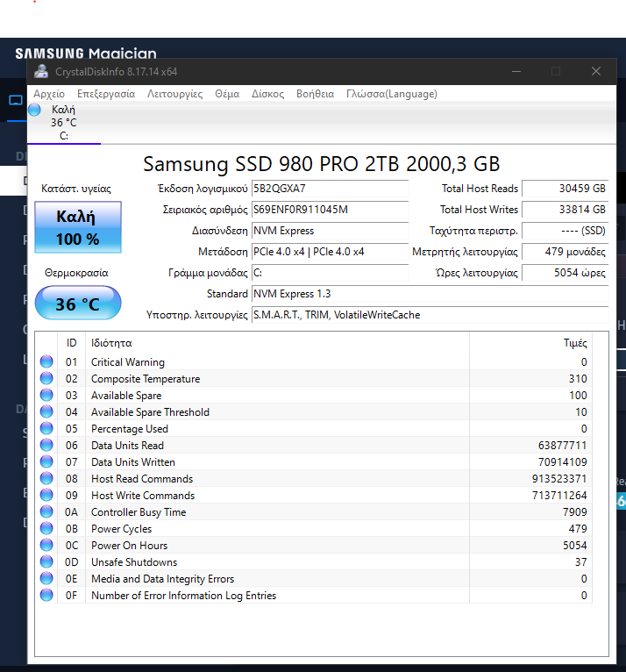Click the blue disk status orb in drive tab
This screenshot has height=672, width=626.
click(35, 110)
